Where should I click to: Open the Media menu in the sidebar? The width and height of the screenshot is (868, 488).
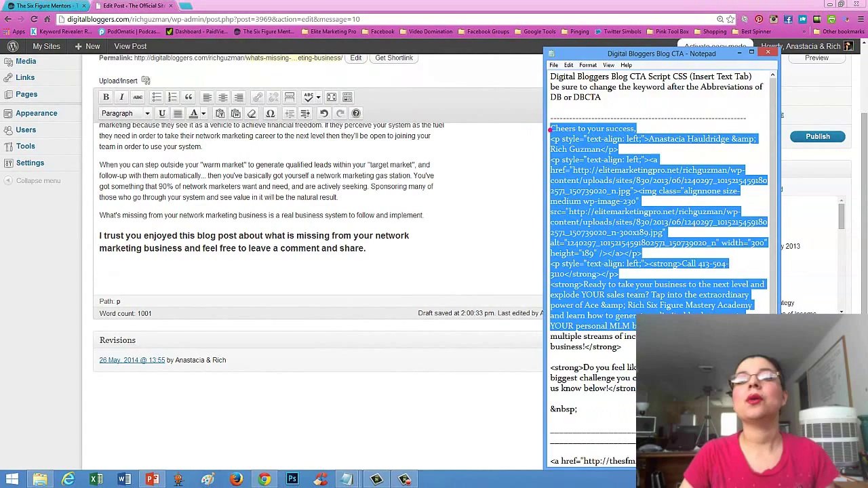[26, 61]
